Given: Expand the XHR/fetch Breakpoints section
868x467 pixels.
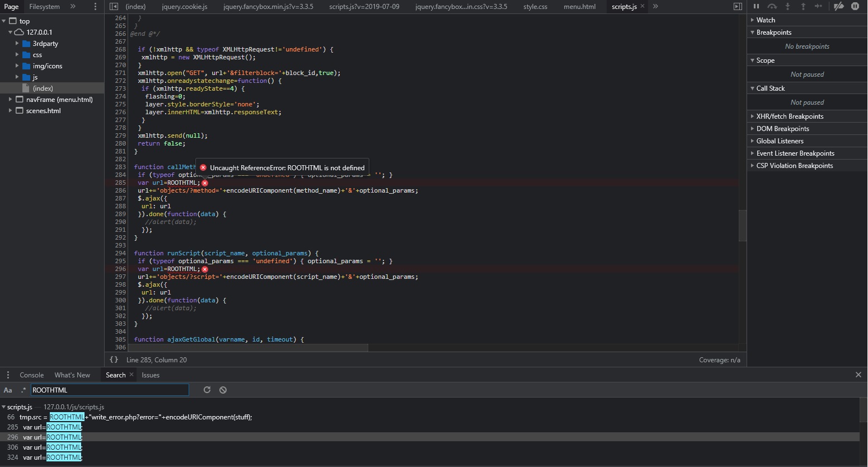Looking at the screenshot, I should (x=753, y=116).
